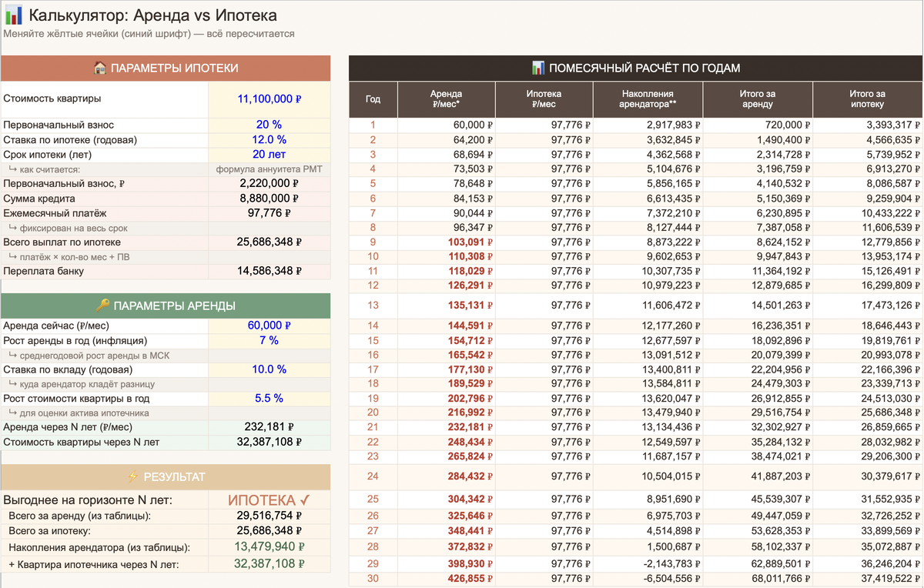This screenshot has width=924, height=588.
Task: Select the current rent cell 60,000 ₽
Action: coord(269,326)
